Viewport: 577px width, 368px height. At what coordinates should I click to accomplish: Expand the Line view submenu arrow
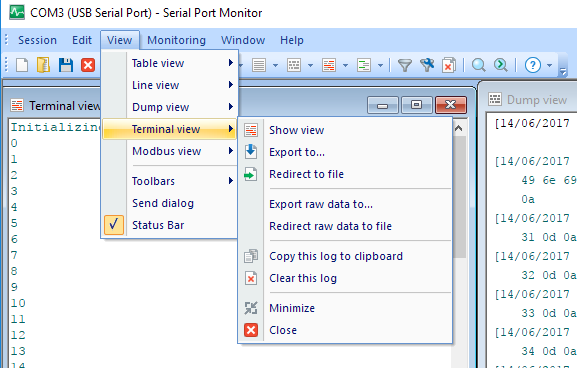click(231, 85)
